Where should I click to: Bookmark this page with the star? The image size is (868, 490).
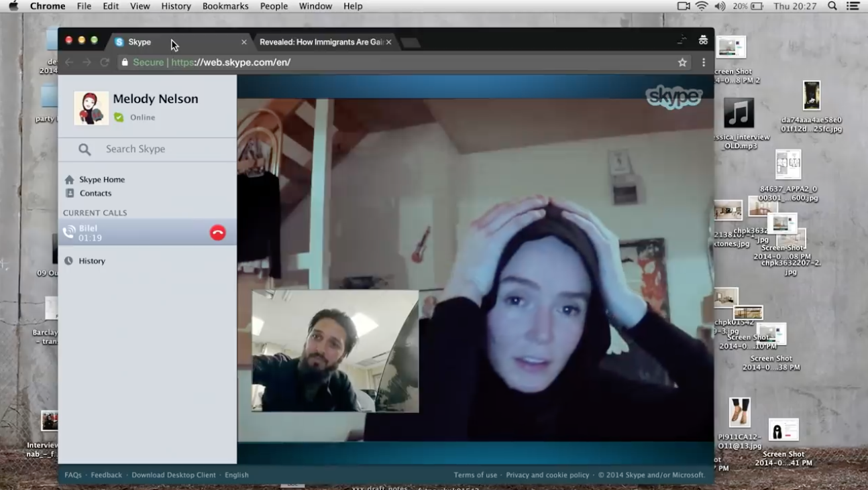(x=682, y=62)
